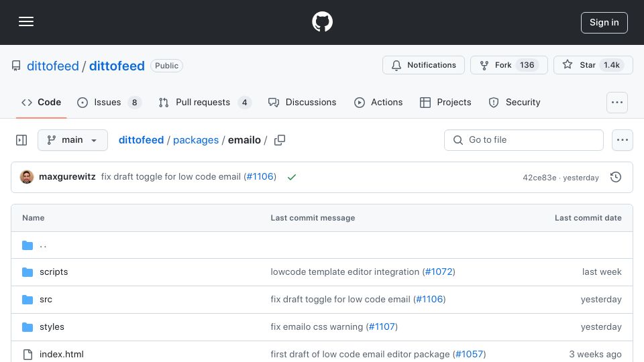Click the styles folder icon
The image size is (644, 362).
point(28,327)
